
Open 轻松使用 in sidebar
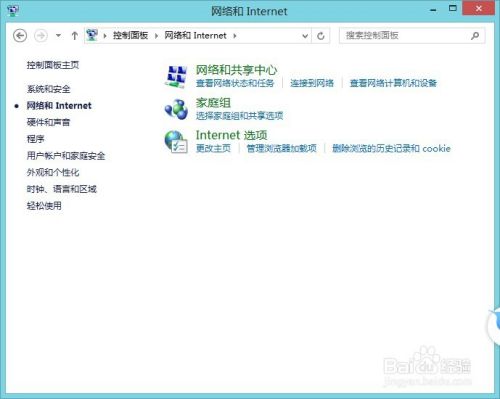[x=44, y=206]
